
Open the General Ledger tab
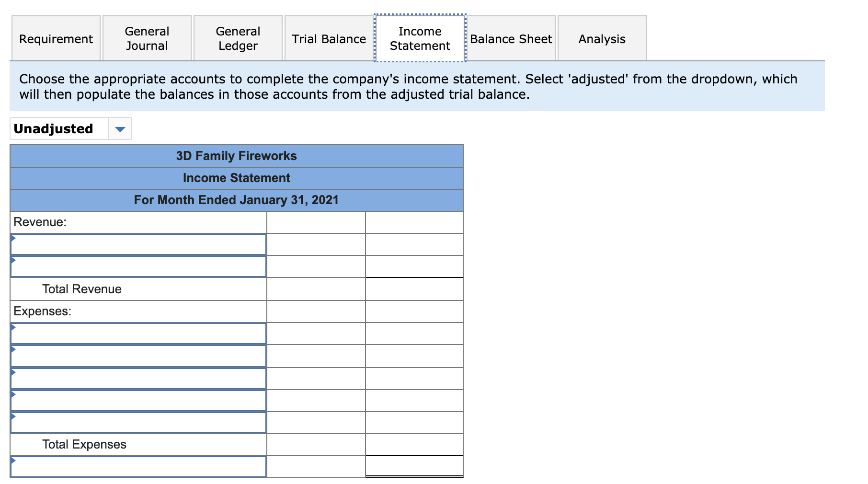(238, 38)
